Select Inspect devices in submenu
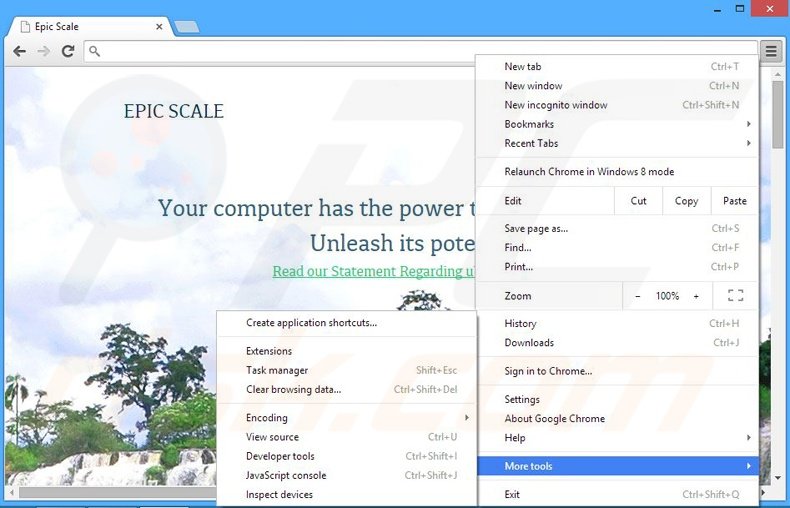The height and width of the screenshot is (508, 790). pos(347,494)
